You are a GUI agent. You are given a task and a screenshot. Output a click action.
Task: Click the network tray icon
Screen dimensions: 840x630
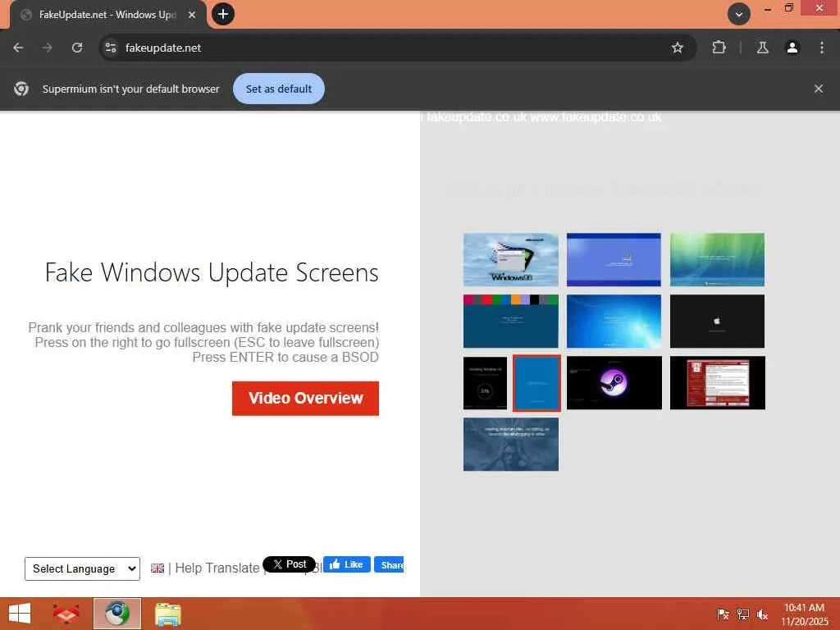742,614
